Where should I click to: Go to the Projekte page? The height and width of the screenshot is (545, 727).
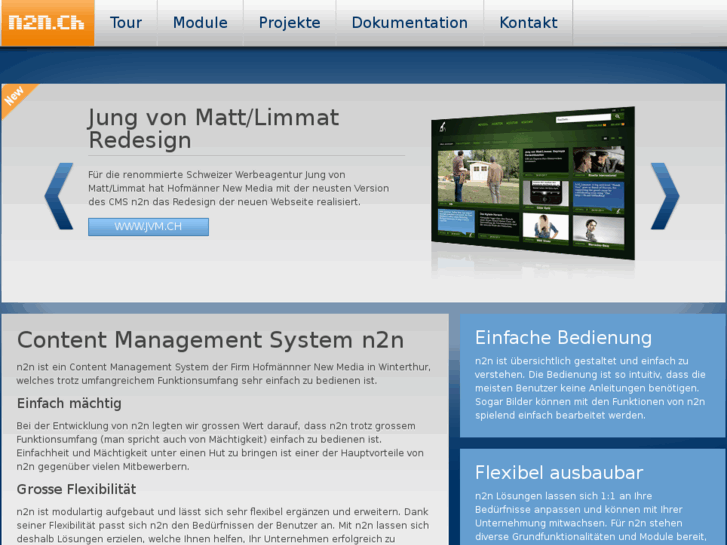point(289,23)
